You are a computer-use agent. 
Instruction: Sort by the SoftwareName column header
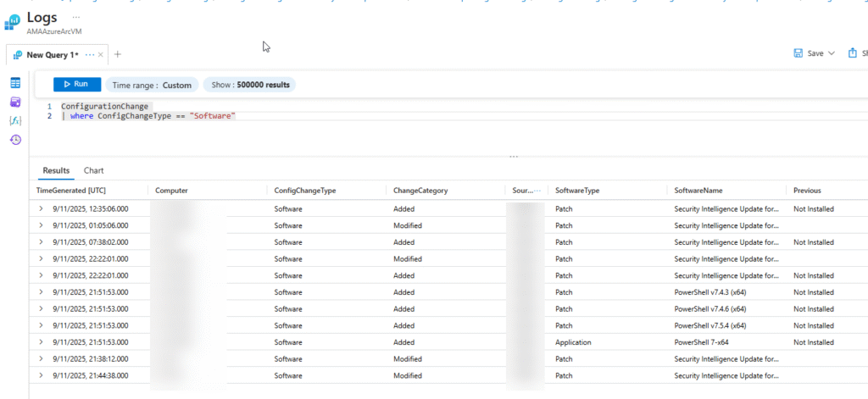(698, 191)
